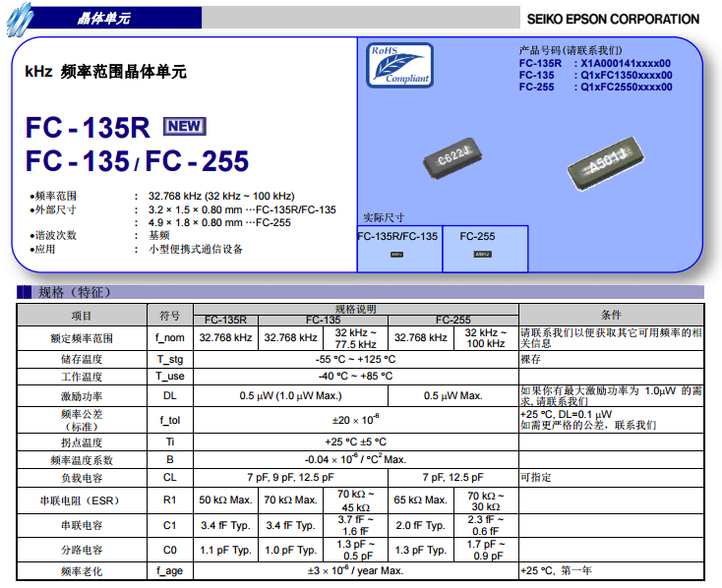
Task: Click the blue square marker before 规格（特征）
Action: (23, 292)
